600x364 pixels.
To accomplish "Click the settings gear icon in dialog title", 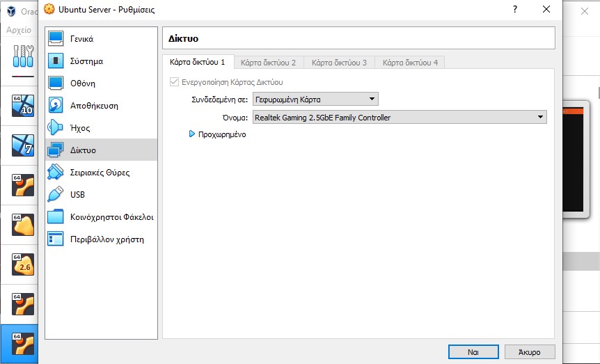I will (49, 9).
